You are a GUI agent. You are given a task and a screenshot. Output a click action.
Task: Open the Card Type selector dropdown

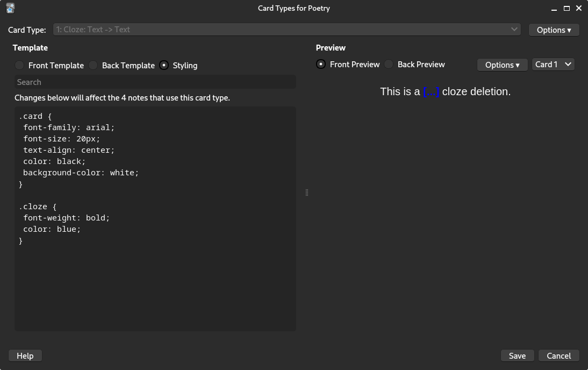(286, 30)
